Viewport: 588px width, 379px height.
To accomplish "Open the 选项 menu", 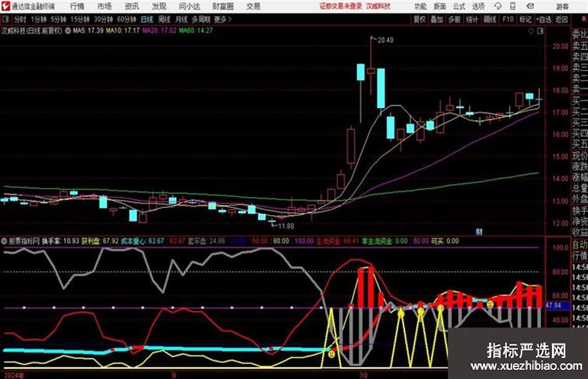I will coord(478,6).
